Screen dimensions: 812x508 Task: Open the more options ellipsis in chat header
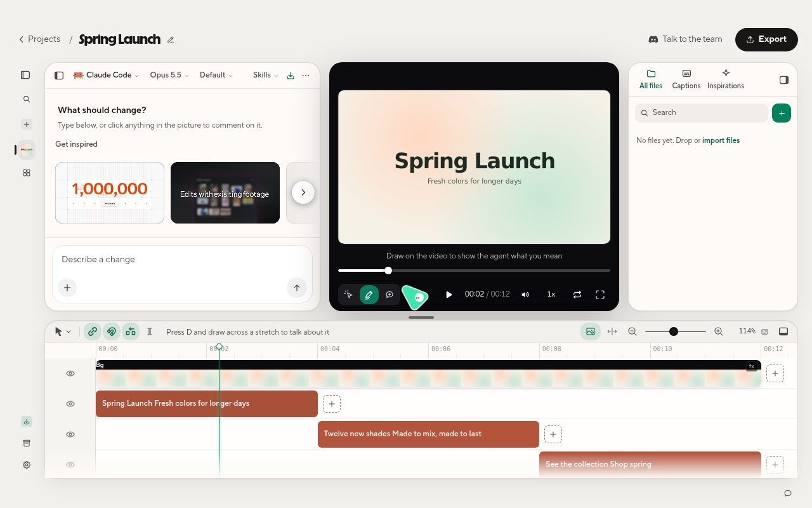306,75
